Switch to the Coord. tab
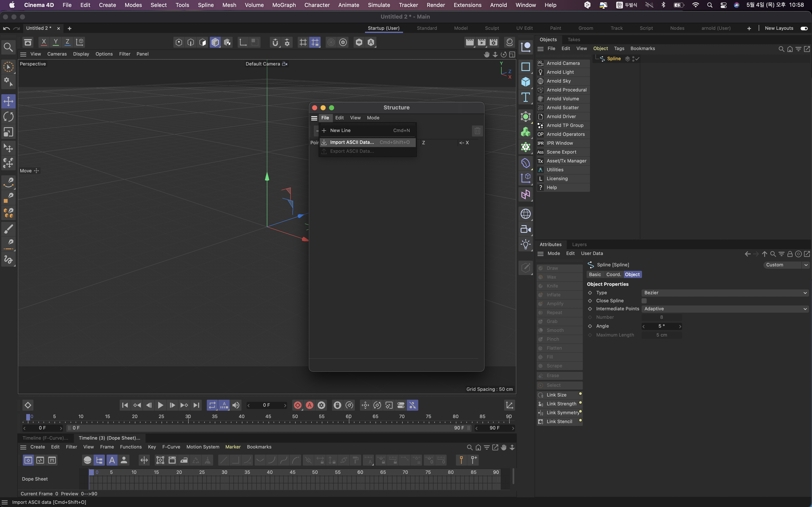812x507 pixels. tap(613, 274)
